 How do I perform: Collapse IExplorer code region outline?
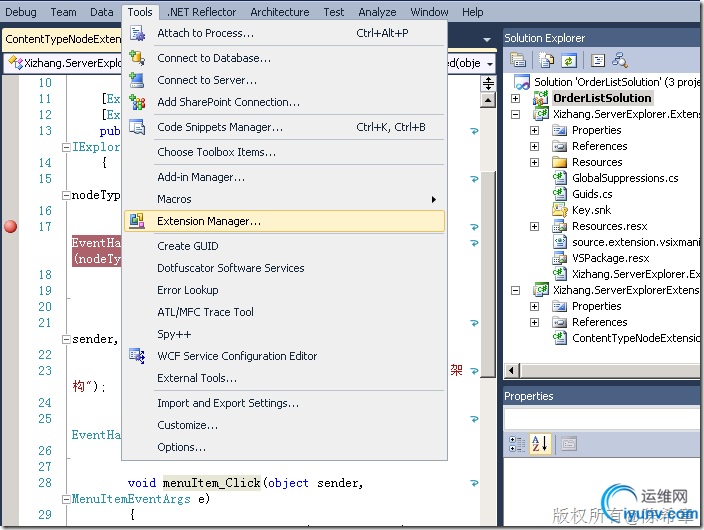[x=66, y=147]
